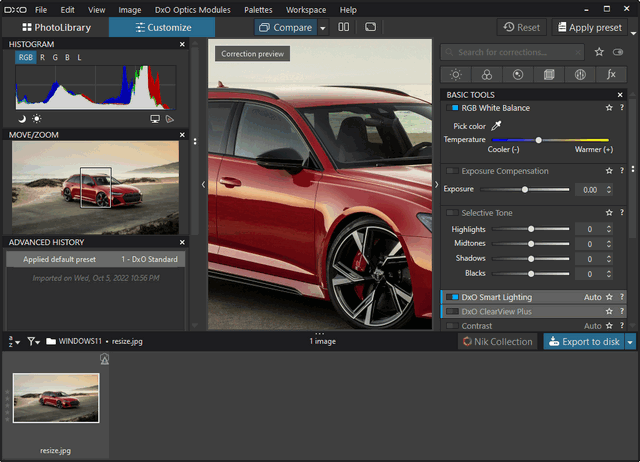
Task: Open the DxO Optics Modules menu
Action: click(192, 9)
